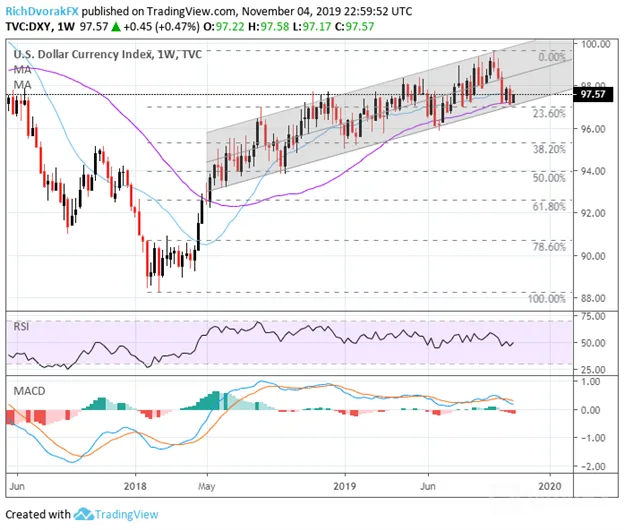The width and height of the screenshot is (624, 530).
Task: Open the TradingView link at bottom
Action: click(127, 514)
